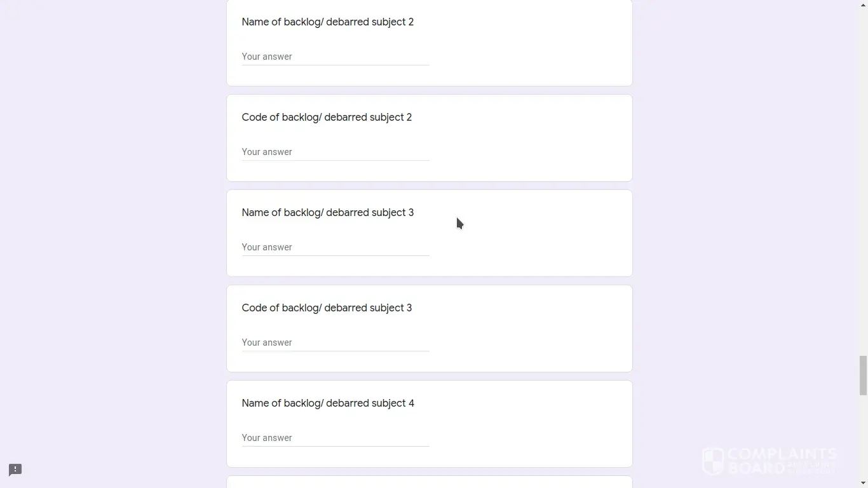Screen dimensions: 868x488
Task: Click the partially visible card at bottom edge
Action: (x=429, y=482)
